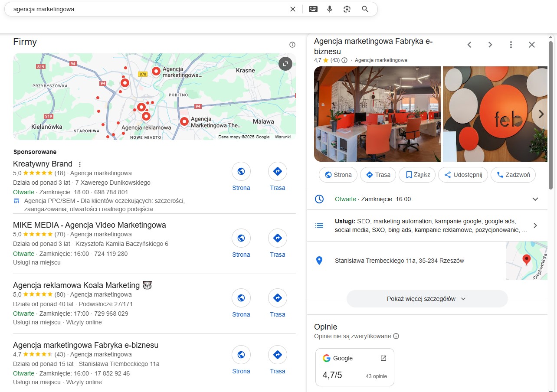The height and width of the screenshot is (392, 557).
Task: Open rating info icon beside (43)
Action: 344,60
